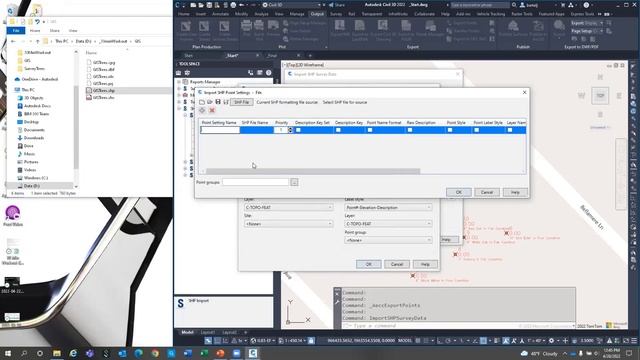Click the Share tab in File Explorer

point(54,31)
